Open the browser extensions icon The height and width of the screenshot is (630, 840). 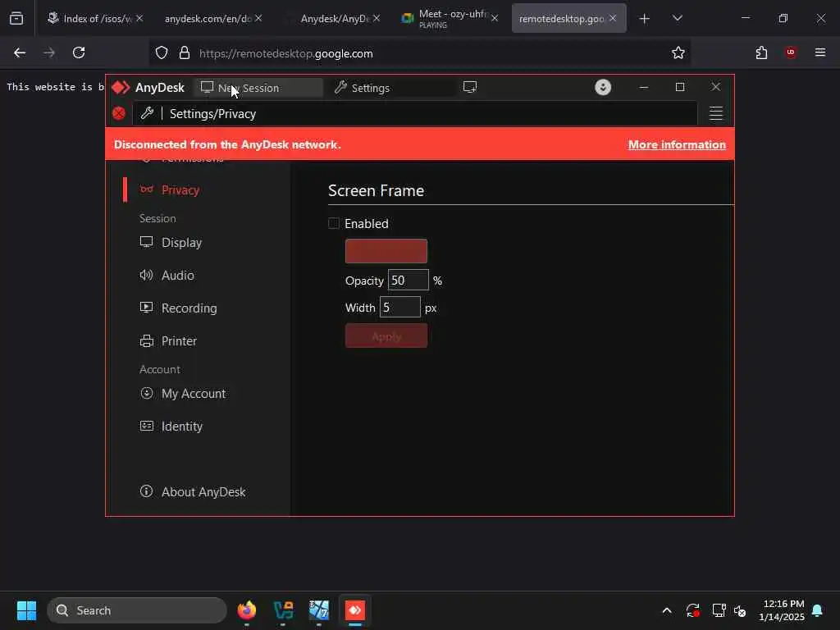pyautogui.click(x=761, y=52)
